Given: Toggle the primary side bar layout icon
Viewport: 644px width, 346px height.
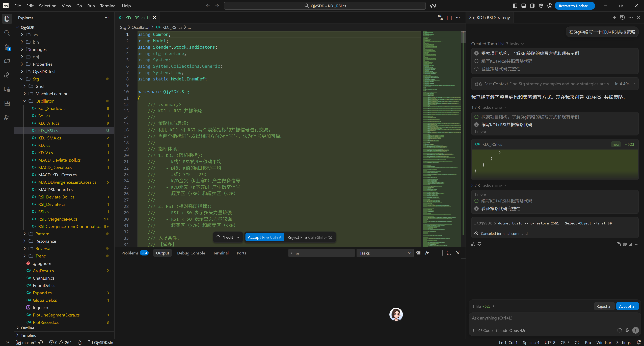Looking at the screenshot, I should point(515,6).
